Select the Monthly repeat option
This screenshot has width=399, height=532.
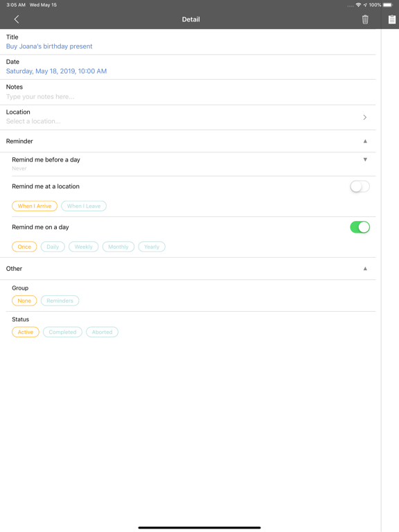pyautogui.click(x=118, y=247)
